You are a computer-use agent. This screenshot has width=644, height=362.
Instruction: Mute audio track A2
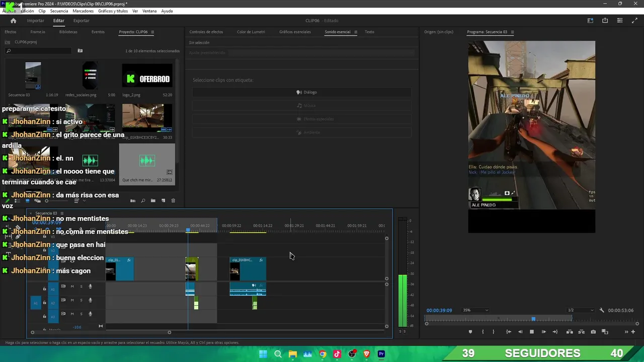pyautogui.click(x=72, y=300)
